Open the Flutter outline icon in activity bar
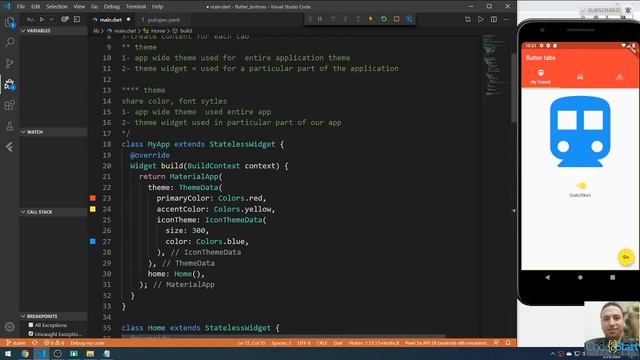Viewport: 640px width, 360px height. click(x=9, y=147)
